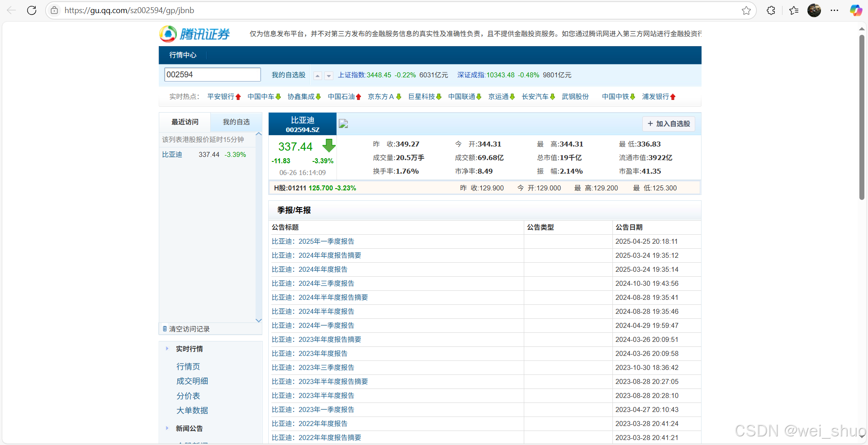Open 比亚迪 in recent visits list
Screen dimensions: 868x445
pos(172,155)
